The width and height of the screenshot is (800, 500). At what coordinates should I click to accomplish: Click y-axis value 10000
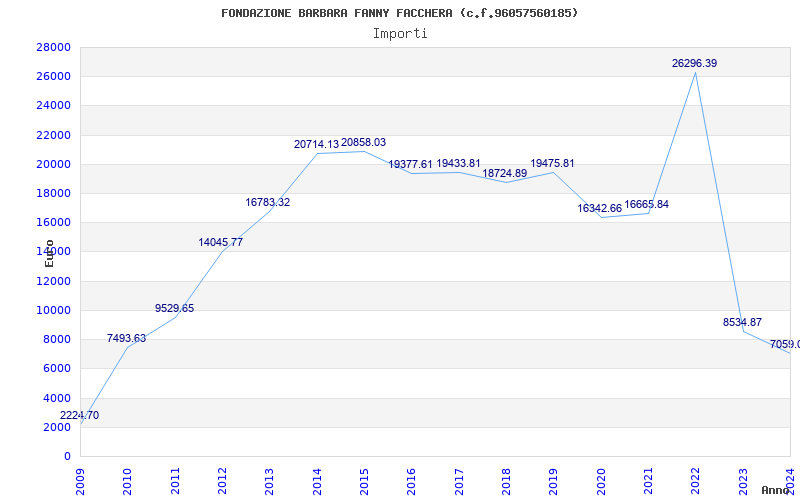tap(54, 310)
